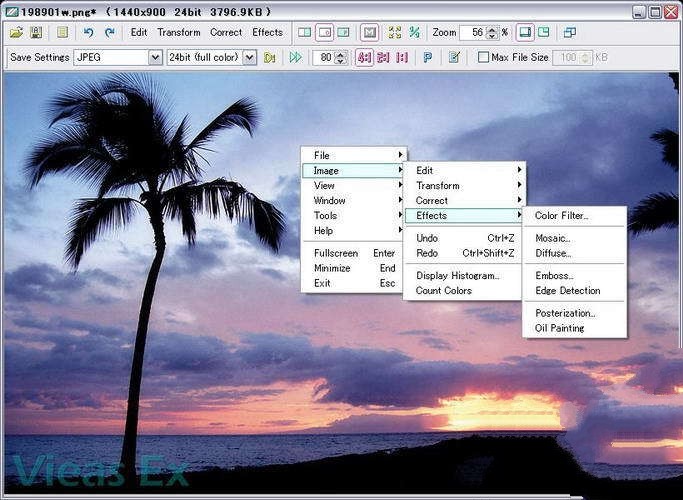Viewport: 683px width, 500px height.
Task: Decrease JPEG quality 80 with down arrow
Action: [341, 61]
